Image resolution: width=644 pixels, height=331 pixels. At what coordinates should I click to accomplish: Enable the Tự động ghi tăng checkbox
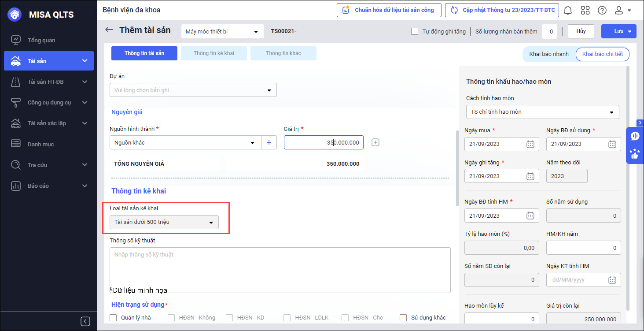(x=414, y=31)
